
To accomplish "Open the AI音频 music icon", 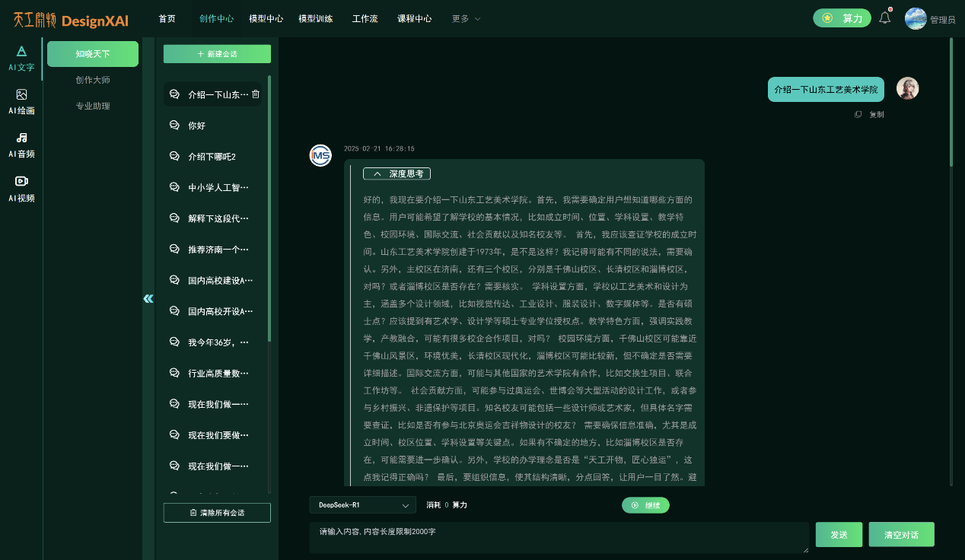I will click(21, 138).
